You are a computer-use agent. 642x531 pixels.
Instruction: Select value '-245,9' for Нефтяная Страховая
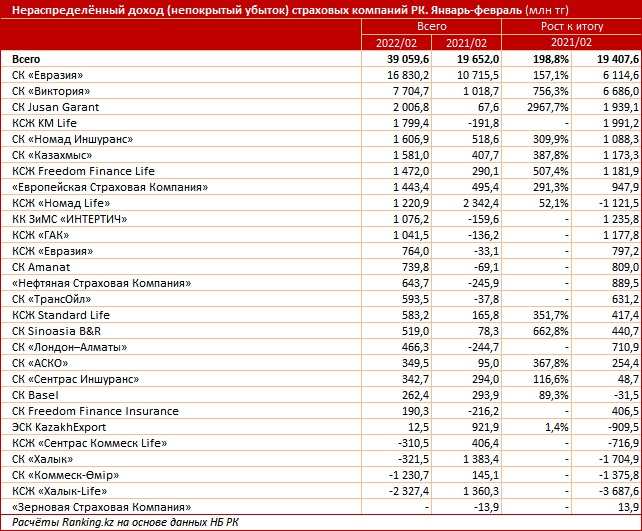484,283
